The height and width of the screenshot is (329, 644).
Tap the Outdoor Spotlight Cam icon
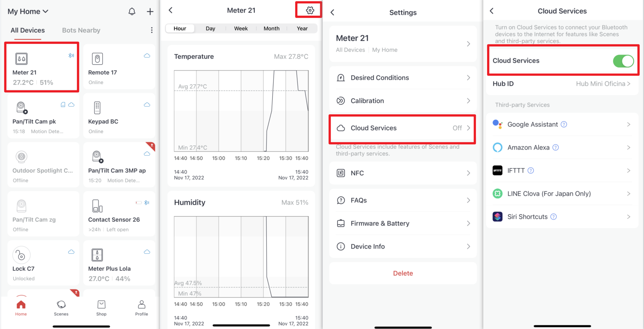click(22, 157)
